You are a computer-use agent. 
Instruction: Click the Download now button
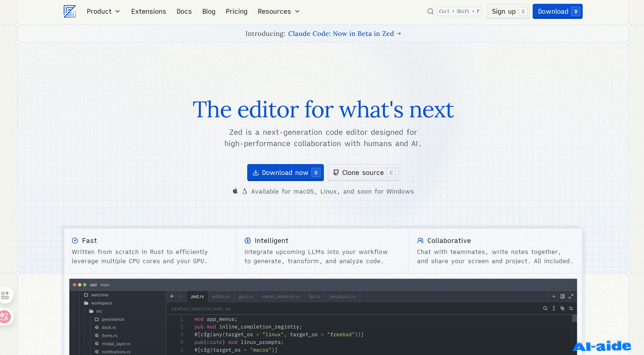click(x=285, y=173)
